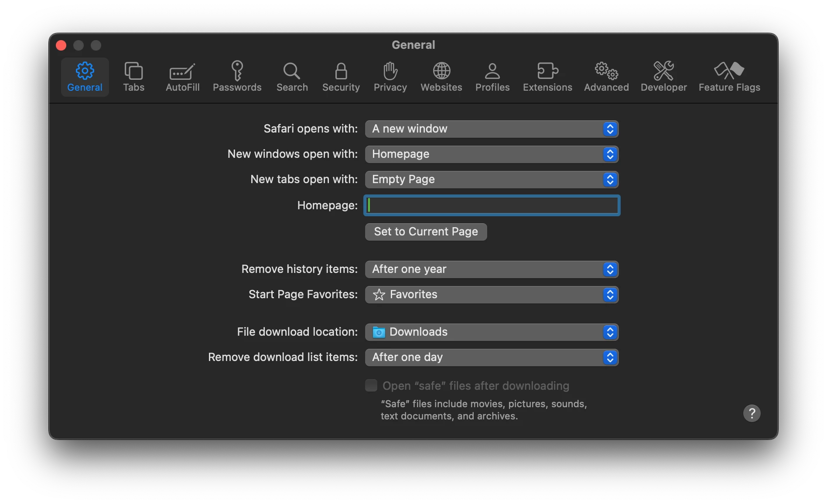This screenshot has width=827, height=504.
Task: Open the Remove download list items dropdown
Action: tap(492, 358)
